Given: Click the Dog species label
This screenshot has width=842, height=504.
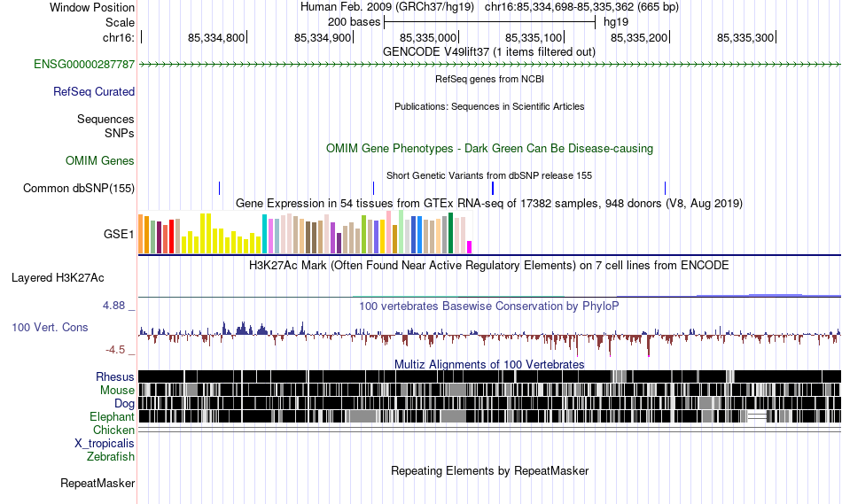Looking at the screenshot, I should (x=125, y=404).
